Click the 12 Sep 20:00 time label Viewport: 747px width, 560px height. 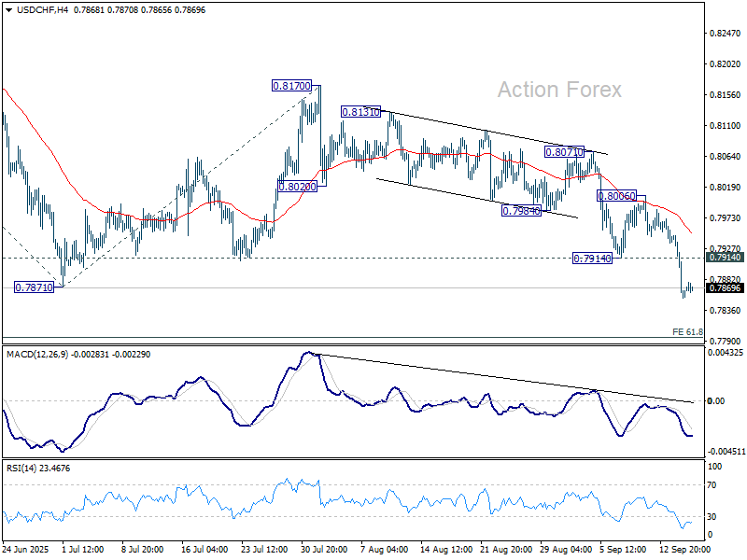pyautogui.click(x=684, y=549)
